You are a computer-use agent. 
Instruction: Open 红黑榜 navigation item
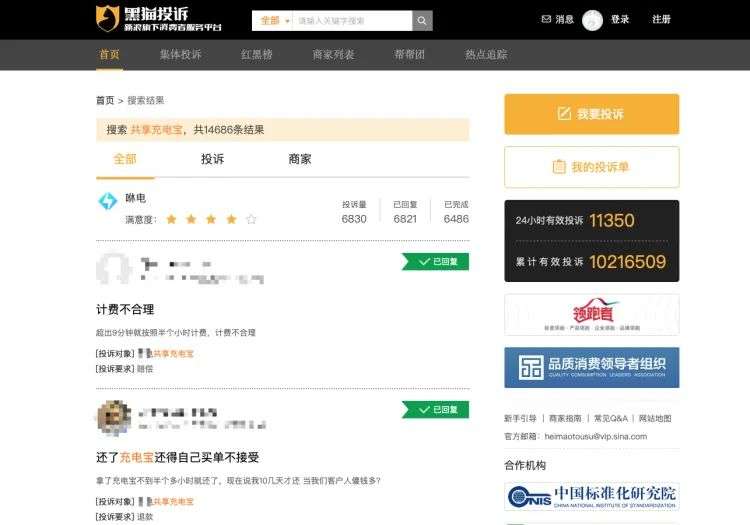pos(257,55)
